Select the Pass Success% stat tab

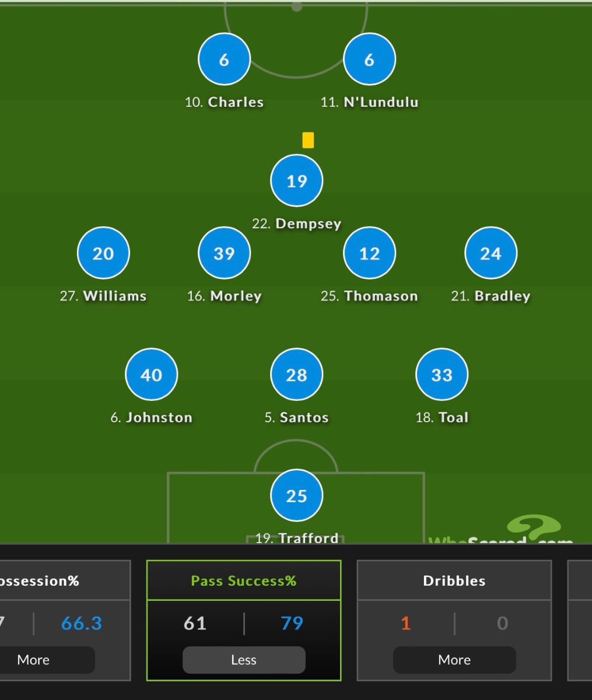point(244,581)
